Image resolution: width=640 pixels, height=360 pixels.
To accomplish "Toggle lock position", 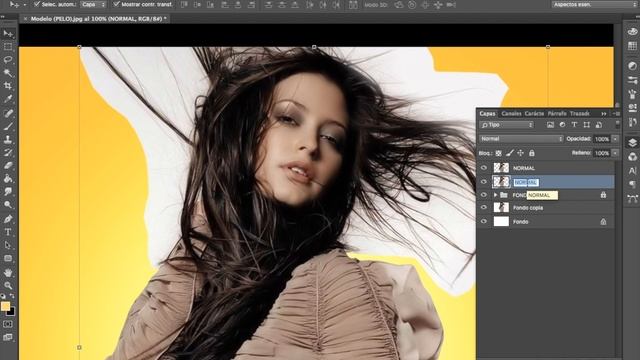I will 520,153.
